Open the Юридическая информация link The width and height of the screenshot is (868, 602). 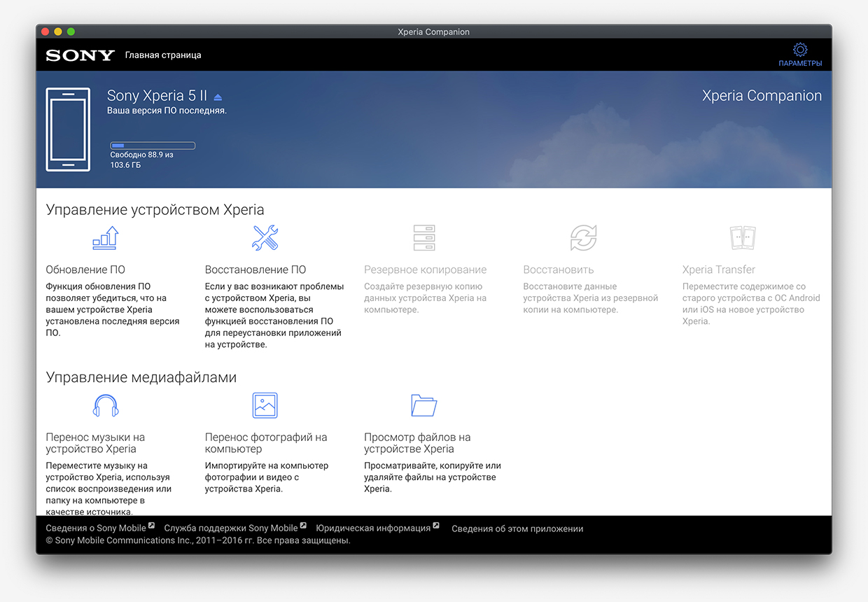[x=373, y=528]
